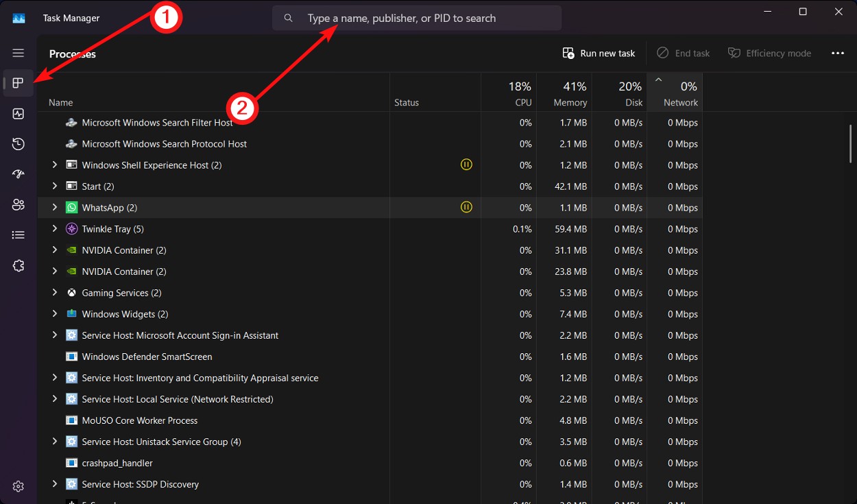Open the Performance page in the sidebar
857x504 pixels.
(18, 113)
